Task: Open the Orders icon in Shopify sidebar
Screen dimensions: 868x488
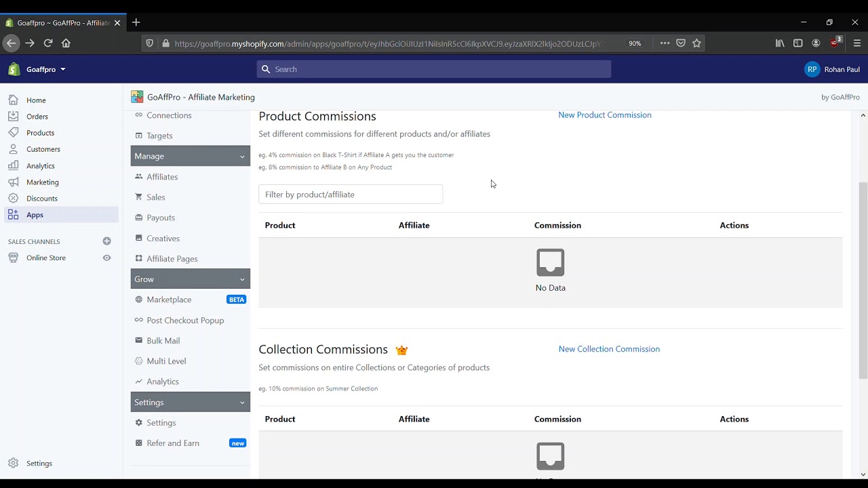Action: point(13,116)
